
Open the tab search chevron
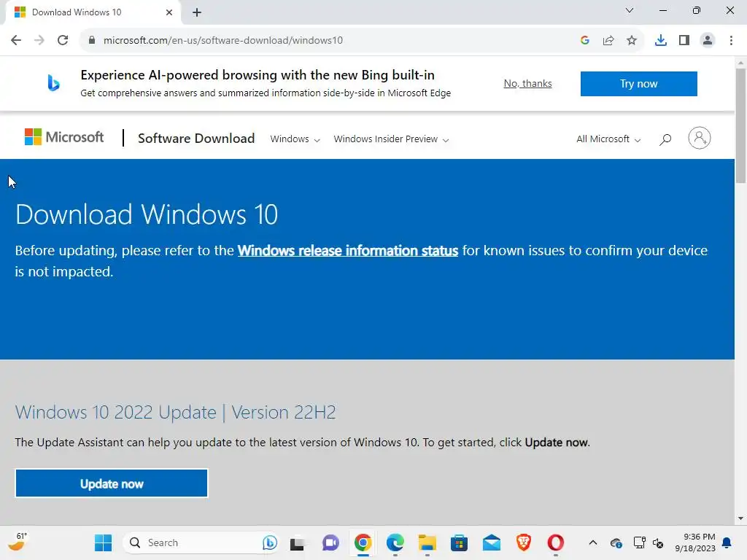[x=630, y=10]
